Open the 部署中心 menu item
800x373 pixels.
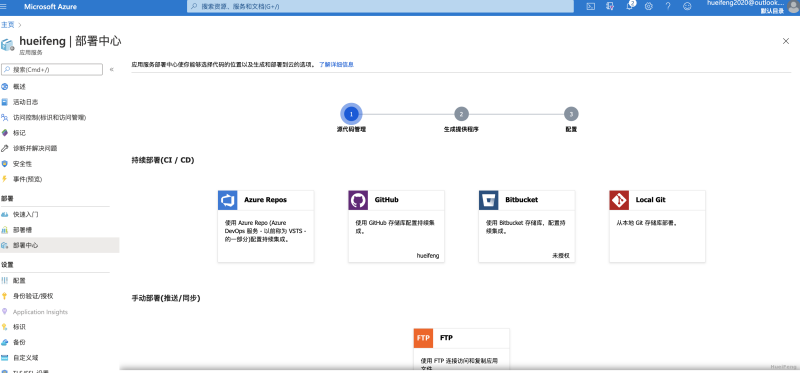click(60, 245)
